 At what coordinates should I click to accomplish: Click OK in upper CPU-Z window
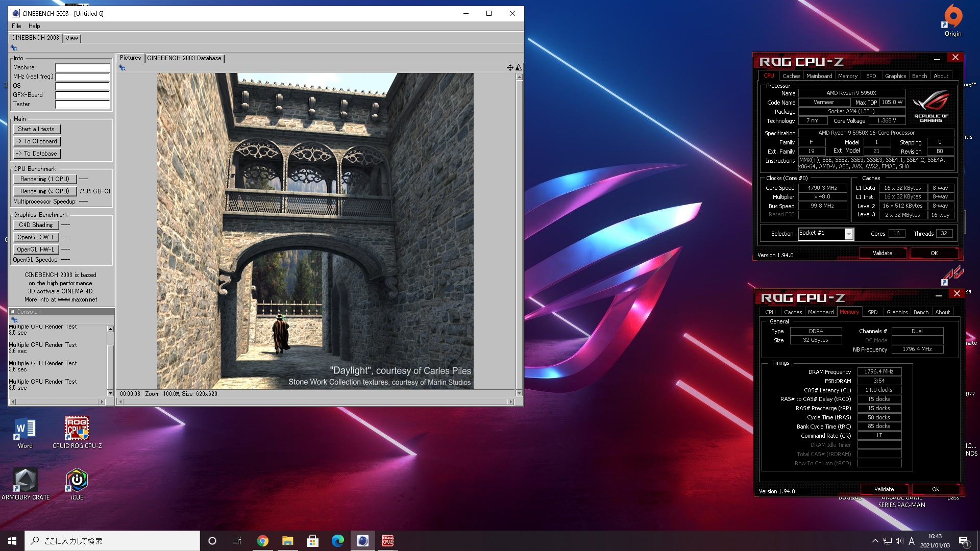pos(934,253)
